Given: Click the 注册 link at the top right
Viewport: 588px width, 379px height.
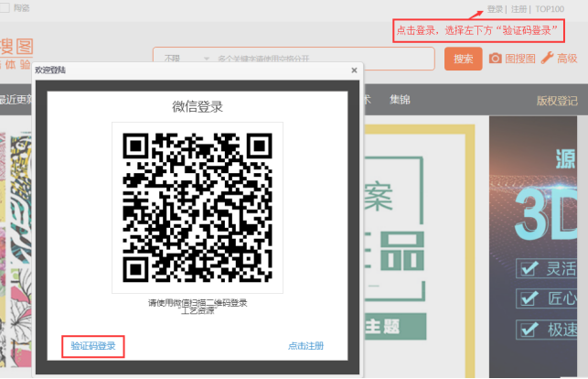Looking at the screenshot, I should [519, 9].
